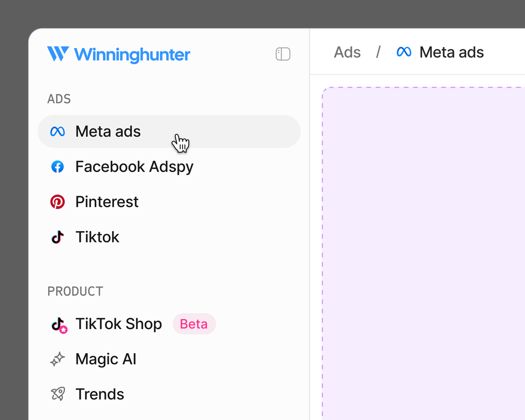Click the Facebook Adspy logo icon
Screen dimensions: 525x420
(x=57, y=167)
